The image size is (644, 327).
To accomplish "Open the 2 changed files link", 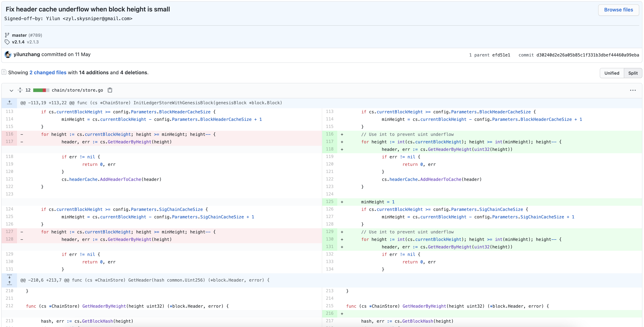I will click(x=48, y=72).
